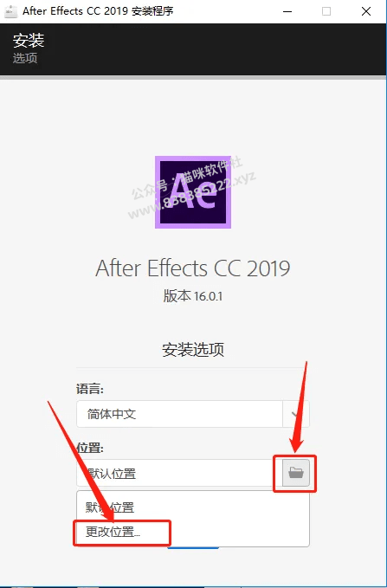Screen dimensions: 387x588
Task: Click the After Effects CC 2019 product title
Action: click(193, 268)
